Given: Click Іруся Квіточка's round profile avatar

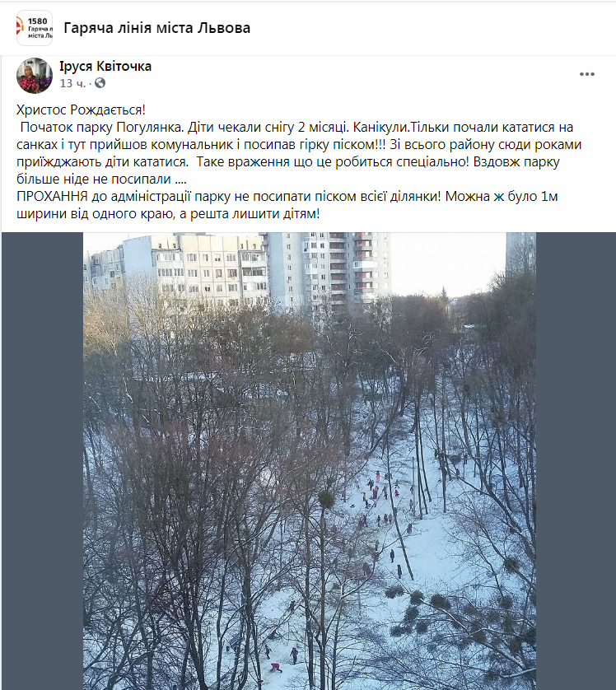Looking at the screenshot, I should click(35, 75).
